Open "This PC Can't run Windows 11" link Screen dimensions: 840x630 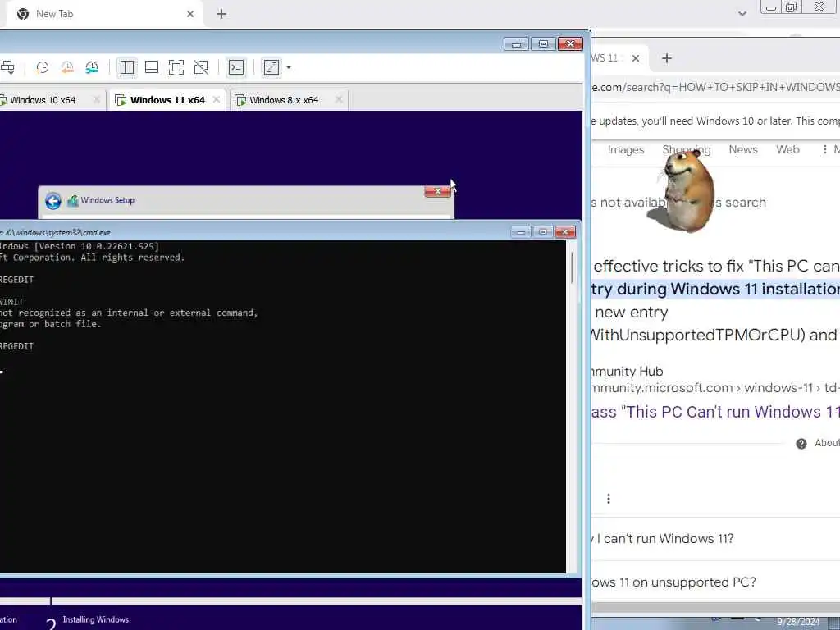(715, 412)
